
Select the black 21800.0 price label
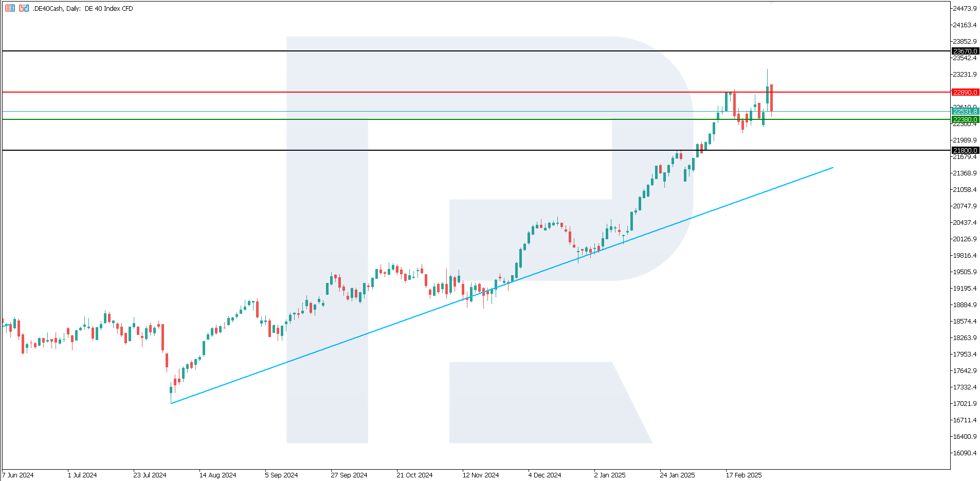tap(965, 151)
